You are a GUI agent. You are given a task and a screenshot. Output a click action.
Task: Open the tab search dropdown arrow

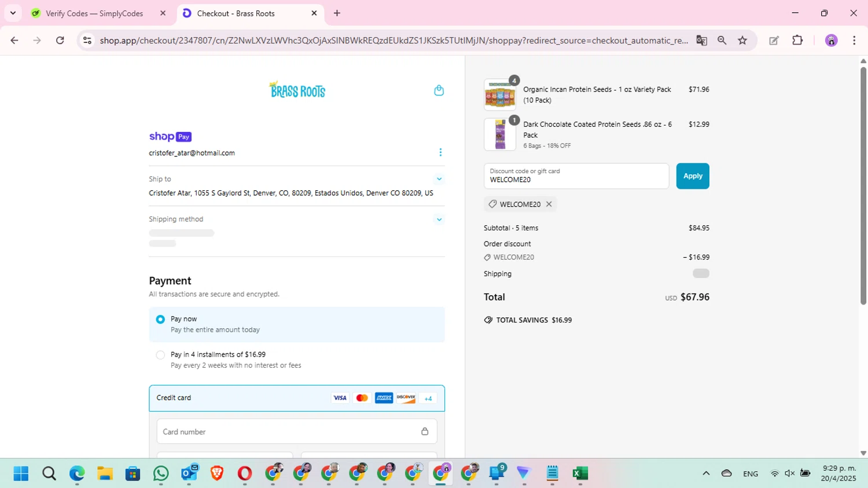point(13,13)
